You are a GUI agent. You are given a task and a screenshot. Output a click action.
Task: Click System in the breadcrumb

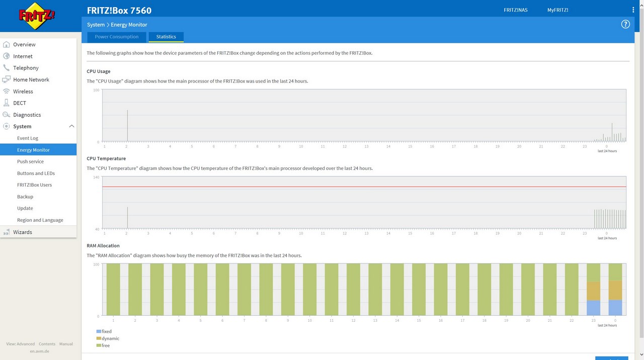point(96,25)
